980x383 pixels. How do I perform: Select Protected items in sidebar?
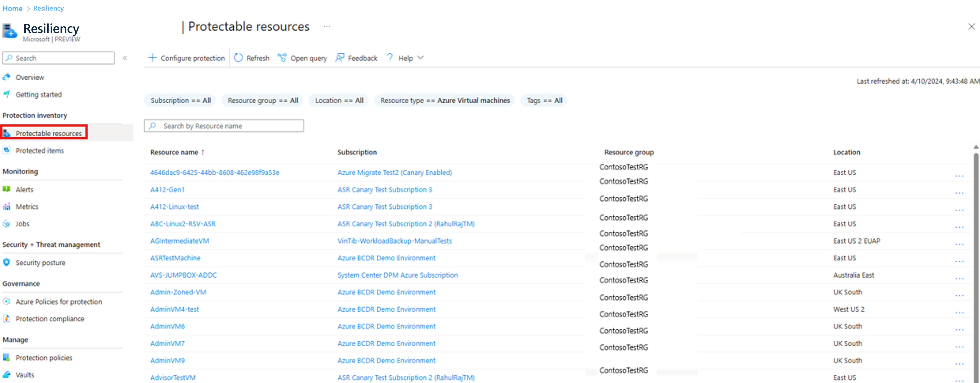coord(40,150)
